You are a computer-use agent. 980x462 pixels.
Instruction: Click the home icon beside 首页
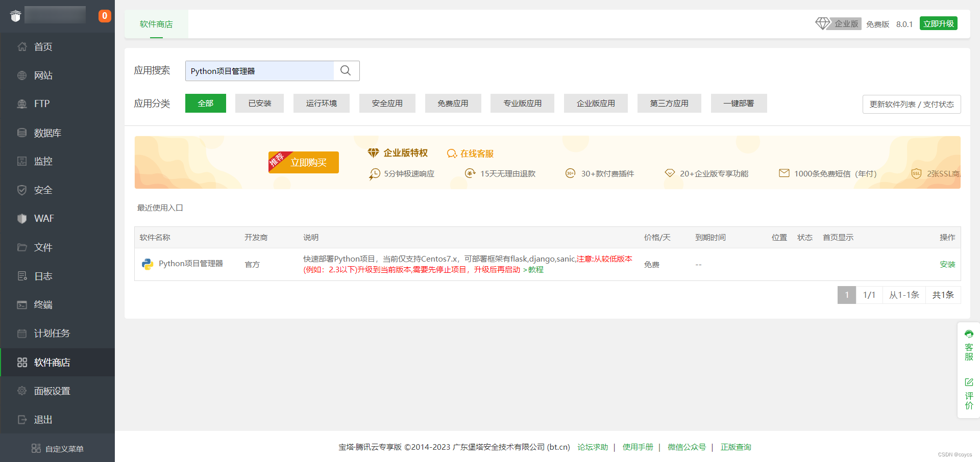pyautogui.click(x=22, y=47)
